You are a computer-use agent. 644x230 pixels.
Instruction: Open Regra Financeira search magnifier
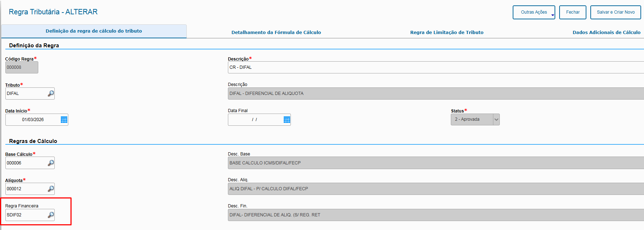tap(51, 215)
